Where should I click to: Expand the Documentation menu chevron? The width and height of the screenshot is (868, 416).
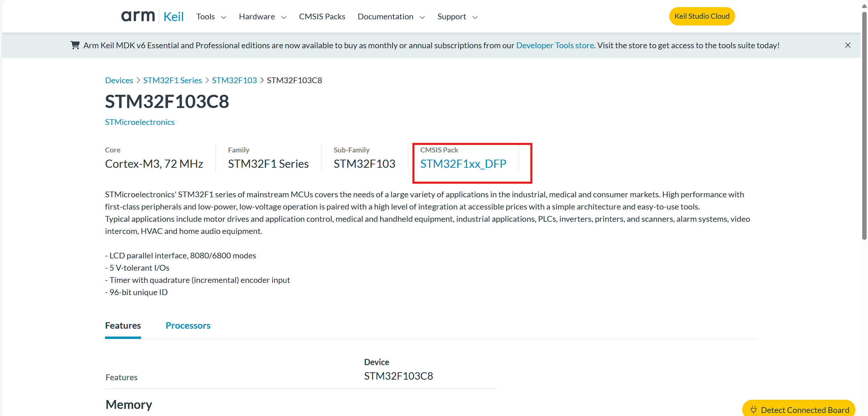pos(422,17)
